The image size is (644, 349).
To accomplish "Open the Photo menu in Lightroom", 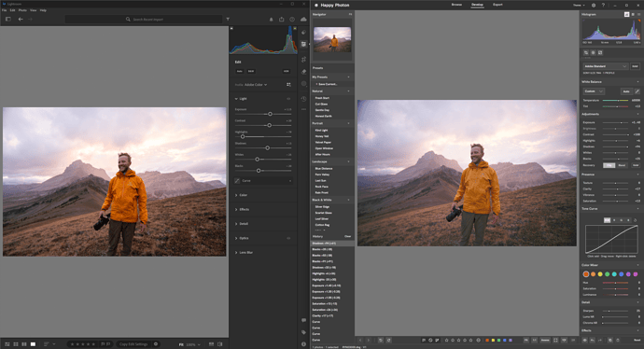I will point(22,10).
